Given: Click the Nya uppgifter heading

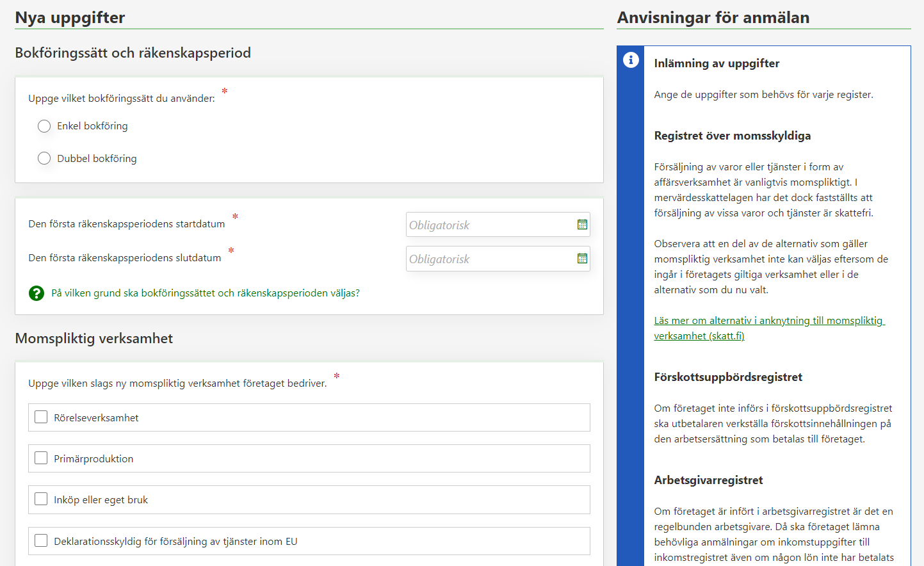Looking at the screenshot, I should tap(70, 17).
